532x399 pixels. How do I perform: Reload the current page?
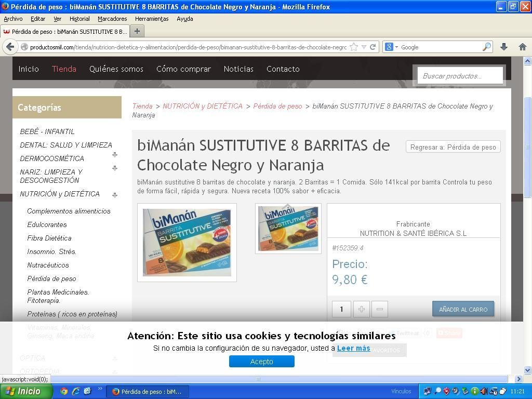pyautogui.click(x=373, y=47)
